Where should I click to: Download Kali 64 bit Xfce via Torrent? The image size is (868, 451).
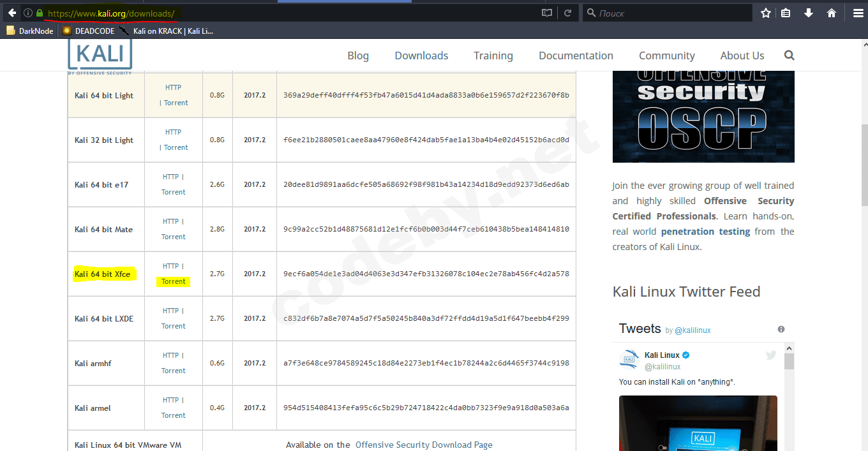[174, 281]
